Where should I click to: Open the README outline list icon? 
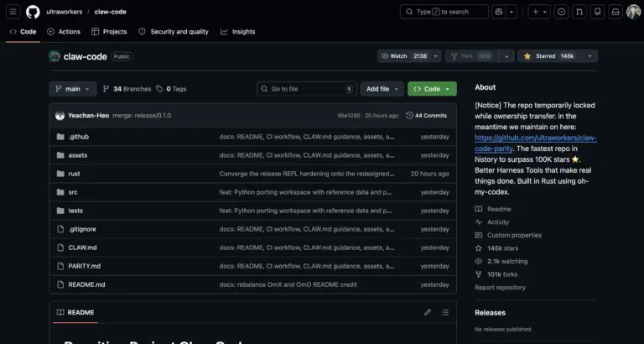point(445,312)
